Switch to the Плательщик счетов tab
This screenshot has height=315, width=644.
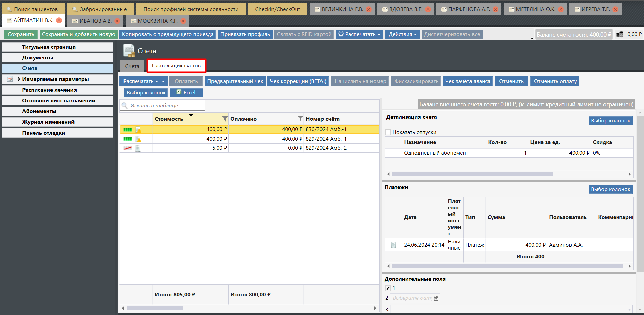click(x=176, y=66)
